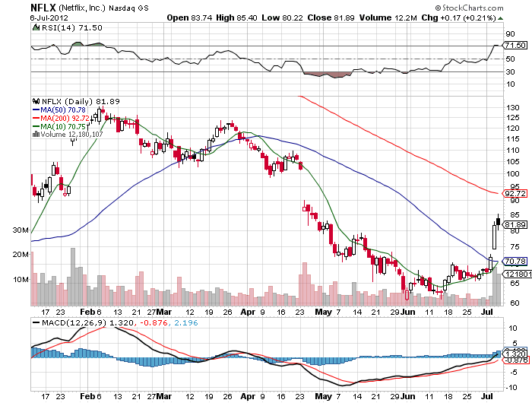This screenshot has height=403, width=532.
Task: Click the green RSI indicator icon
Action: (36, 27)
